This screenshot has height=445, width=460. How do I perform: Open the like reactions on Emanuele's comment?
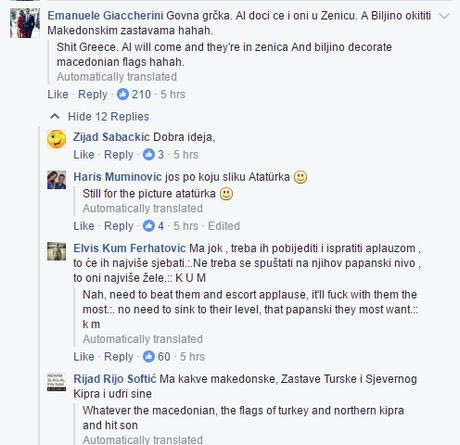[134, 94]
